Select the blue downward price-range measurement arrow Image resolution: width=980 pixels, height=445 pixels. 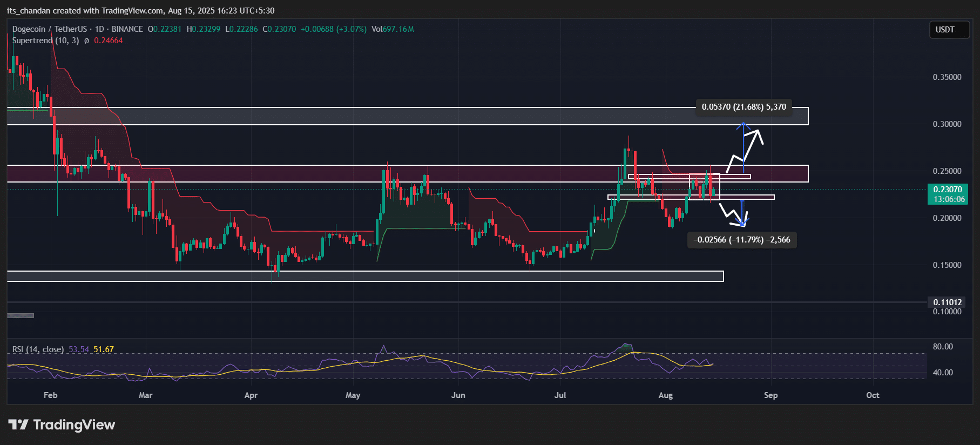(x=742, y=213)
